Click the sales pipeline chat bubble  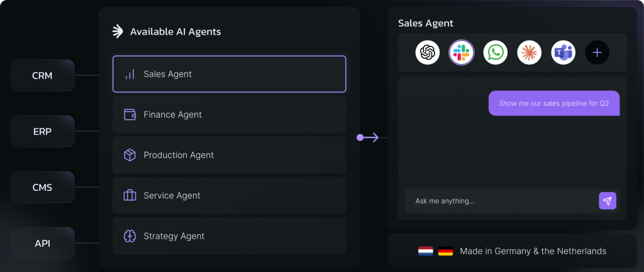553,103
